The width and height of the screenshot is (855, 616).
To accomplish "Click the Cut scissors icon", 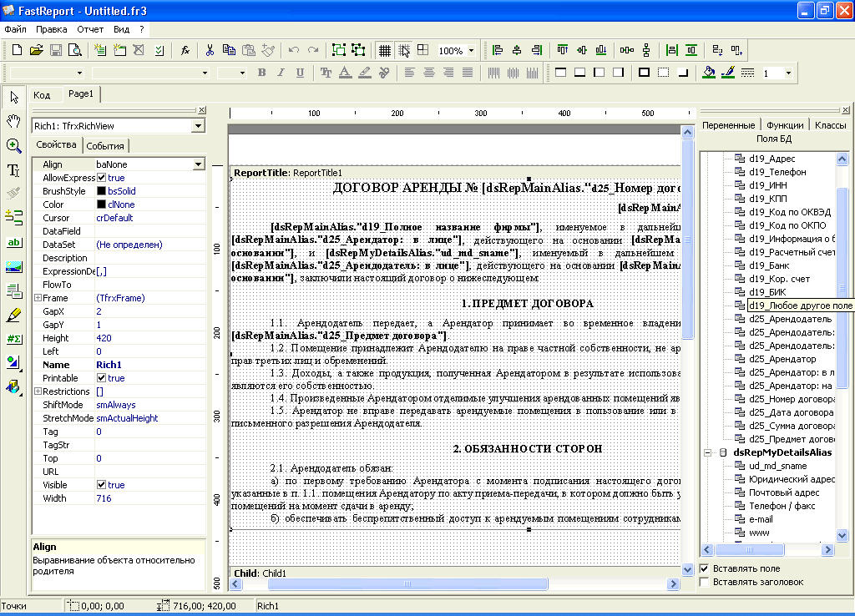I will 210,50.
